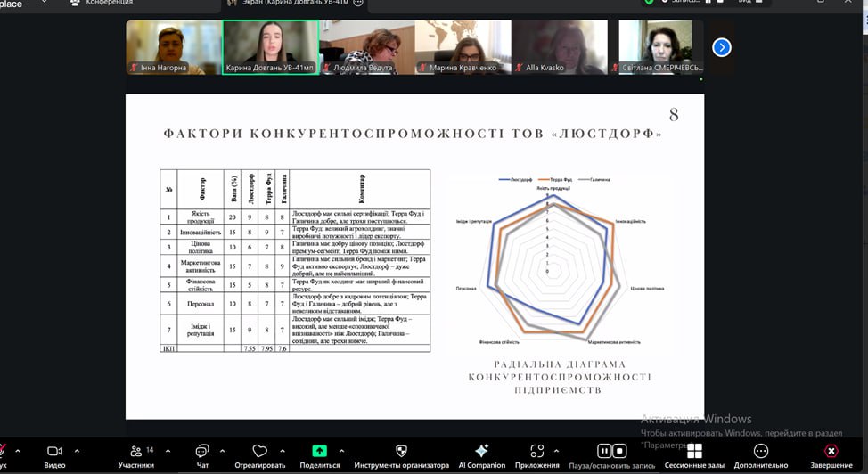Show next participants with blue arrow button
Screen dimensions: 868x474
[722, 47]
